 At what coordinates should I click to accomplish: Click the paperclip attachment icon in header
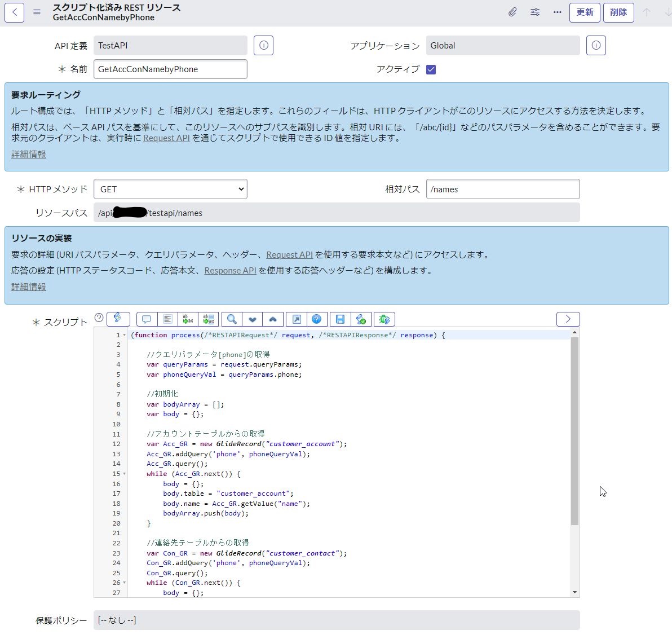512,12
